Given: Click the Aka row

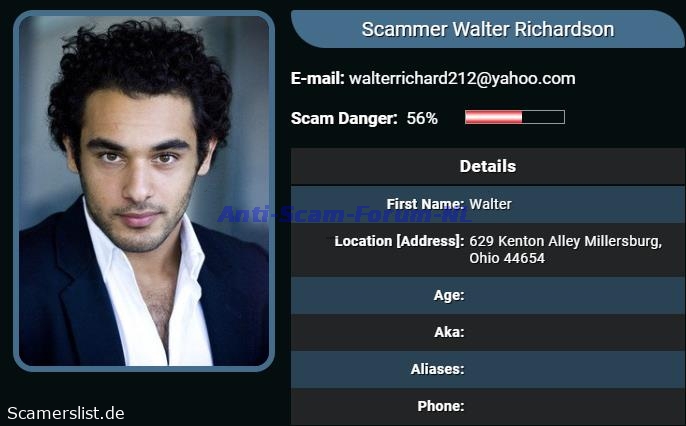Looking at the screenshot, I should pyautogui.click(x=487, y=332).
